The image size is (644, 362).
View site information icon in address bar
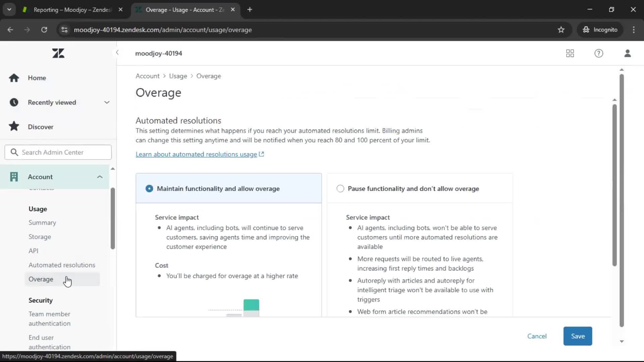pyautogui.click(x=64, y=30)
